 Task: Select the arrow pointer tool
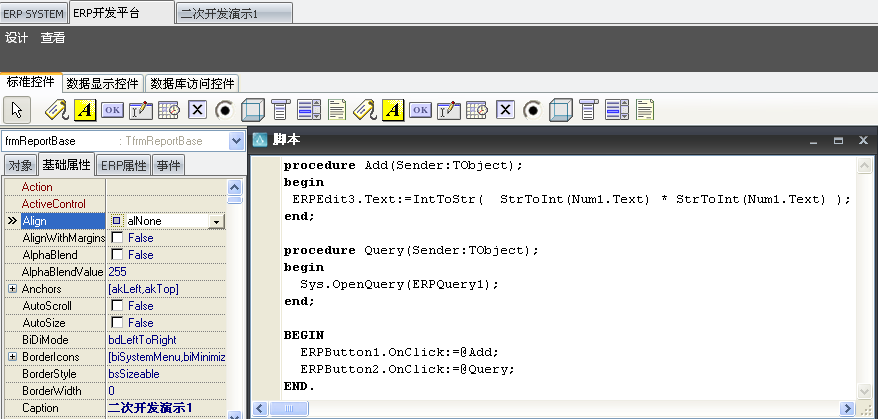tap(17, 110)
